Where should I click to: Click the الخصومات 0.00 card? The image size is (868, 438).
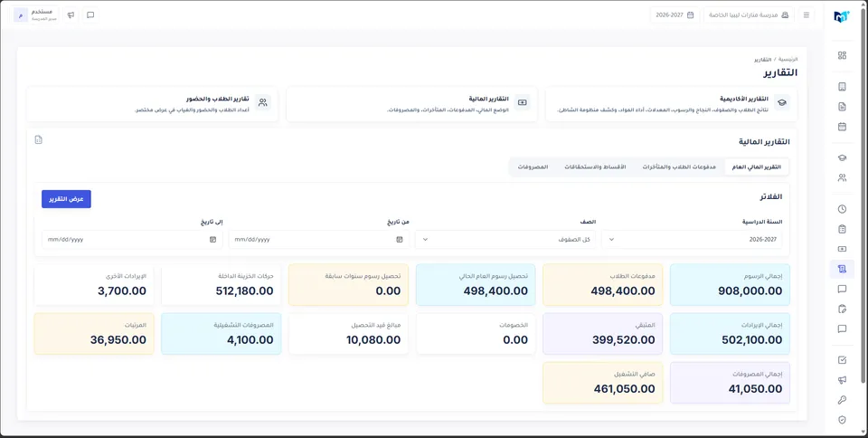pos(476,334)
